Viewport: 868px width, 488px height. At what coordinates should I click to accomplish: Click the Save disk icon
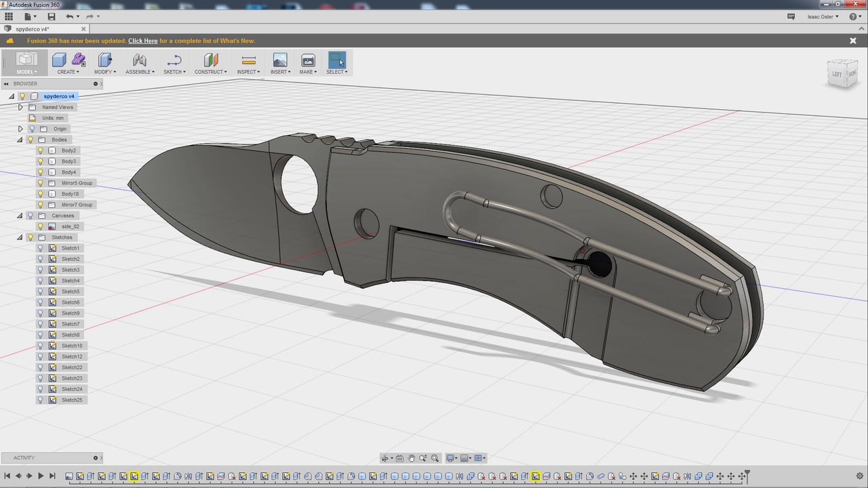click(x=52, y=16)
